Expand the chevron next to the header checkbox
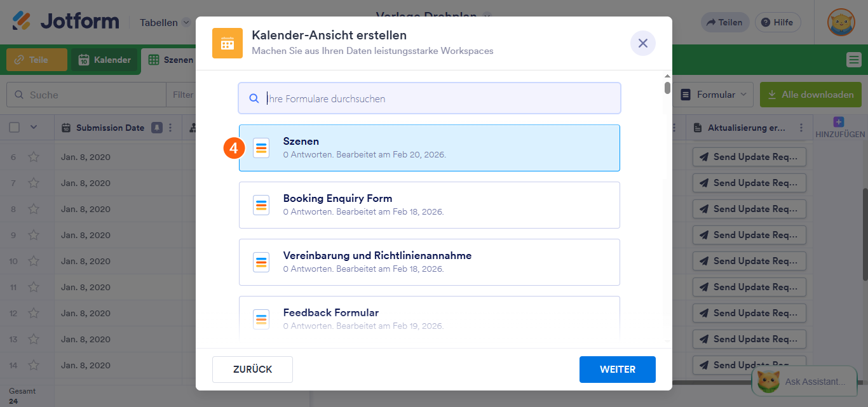Viewport: 868px width, 407px height. [32, 128]
